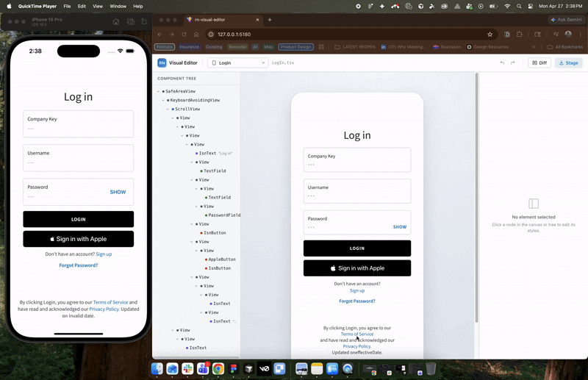Click the simulator rotate device icon
This screenshot has height=380, width=588.
coord(144,22)
